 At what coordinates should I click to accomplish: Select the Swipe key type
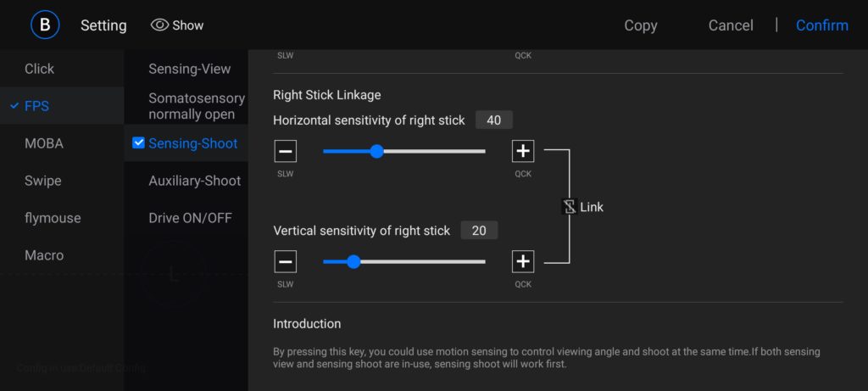click(x=43, y=181)
